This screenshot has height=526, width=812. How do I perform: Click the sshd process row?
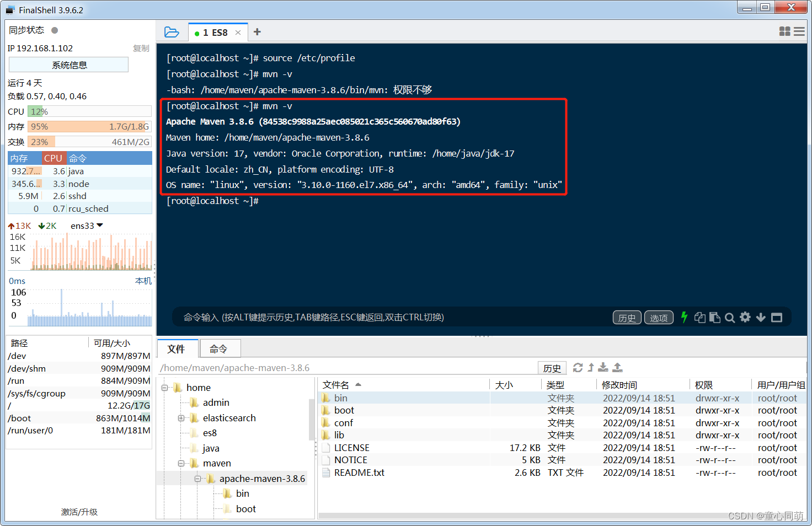[x=80, y=196]
